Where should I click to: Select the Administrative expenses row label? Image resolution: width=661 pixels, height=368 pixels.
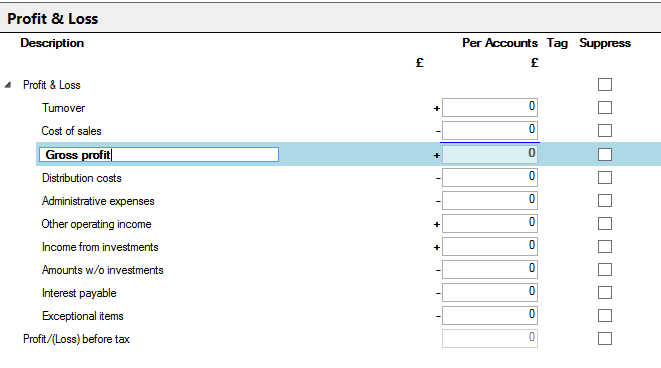point(98,201)
